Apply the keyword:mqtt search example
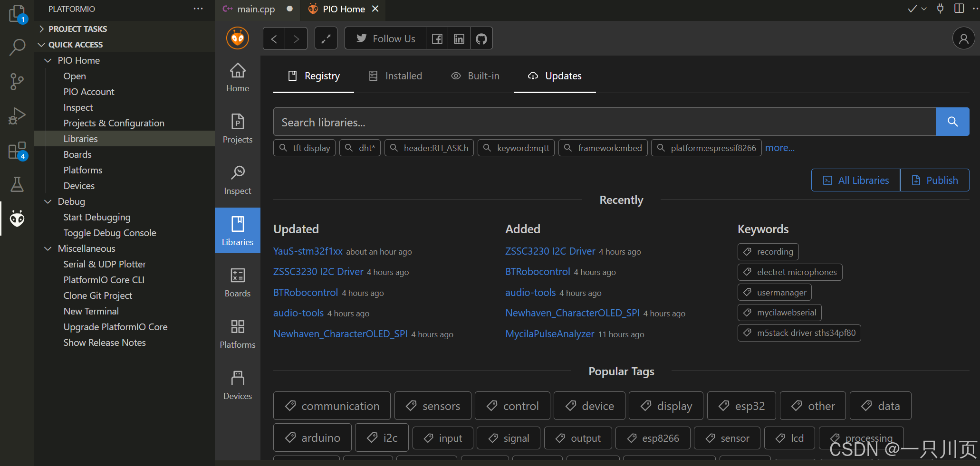 click(516, 148)
